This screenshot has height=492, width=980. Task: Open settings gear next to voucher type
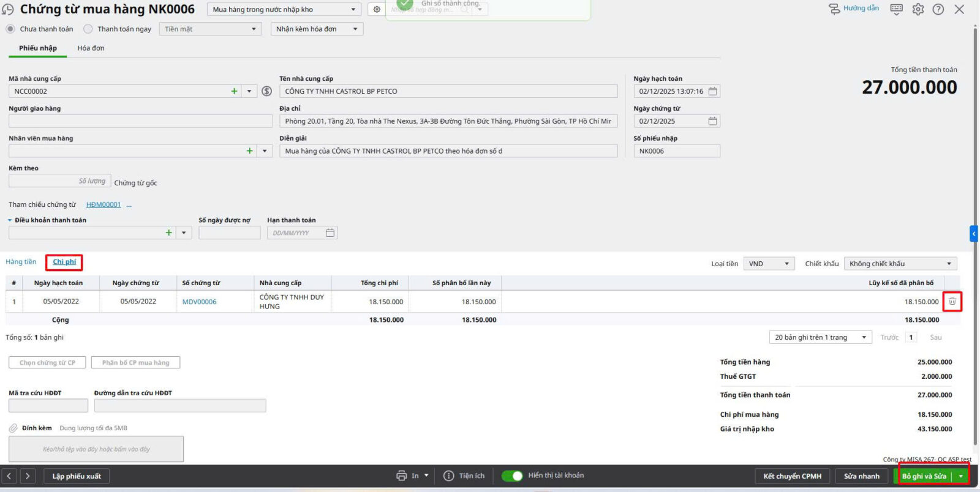[377, 9]
